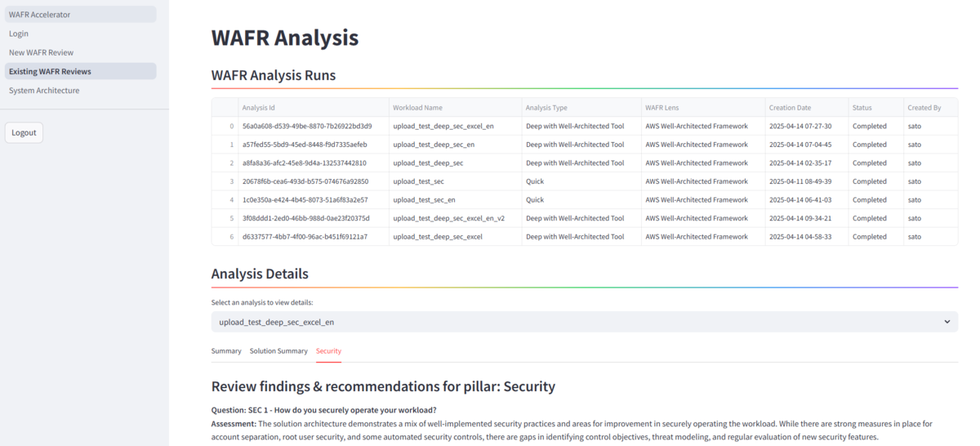The height and width of the screenshot is (446, 980).
Task: Click workload cell upload_test_sec_en in row 4
Action: 455,200
